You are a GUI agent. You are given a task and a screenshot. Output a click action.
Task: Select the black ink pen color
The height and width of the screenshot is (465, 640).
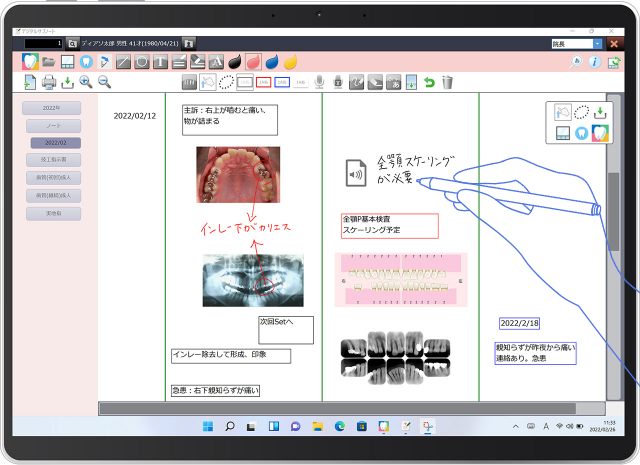235,62
